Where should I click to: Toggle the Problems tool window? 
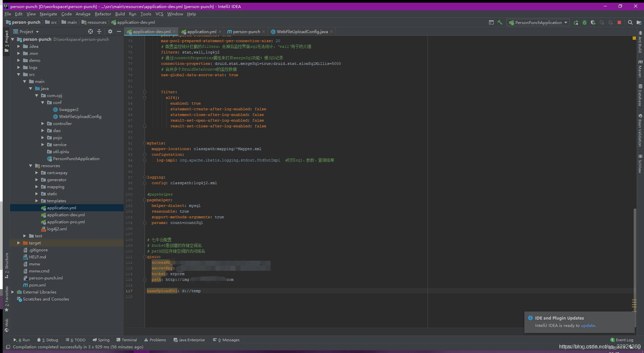coord(155,340)
